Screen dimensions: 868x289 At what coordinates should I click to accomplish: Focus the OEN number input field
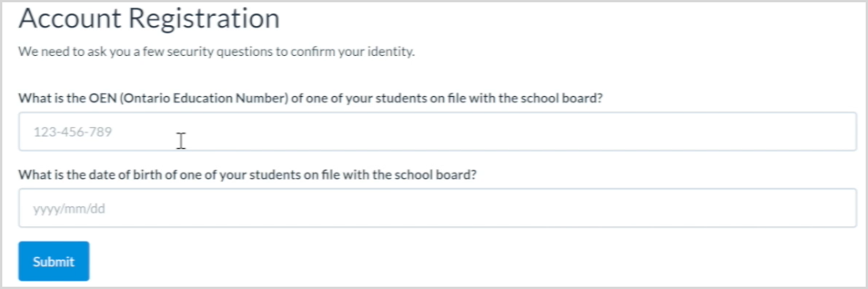[438, 132]
